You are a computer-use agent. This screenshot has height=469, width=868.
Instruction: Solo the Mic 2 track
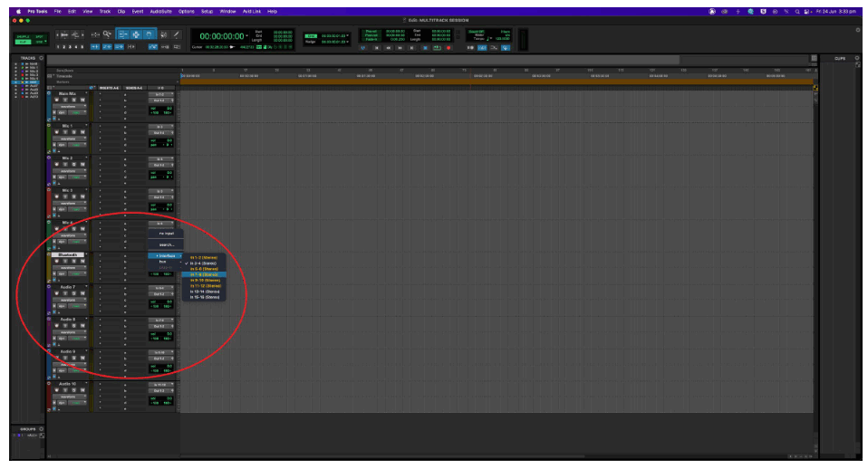73,164
